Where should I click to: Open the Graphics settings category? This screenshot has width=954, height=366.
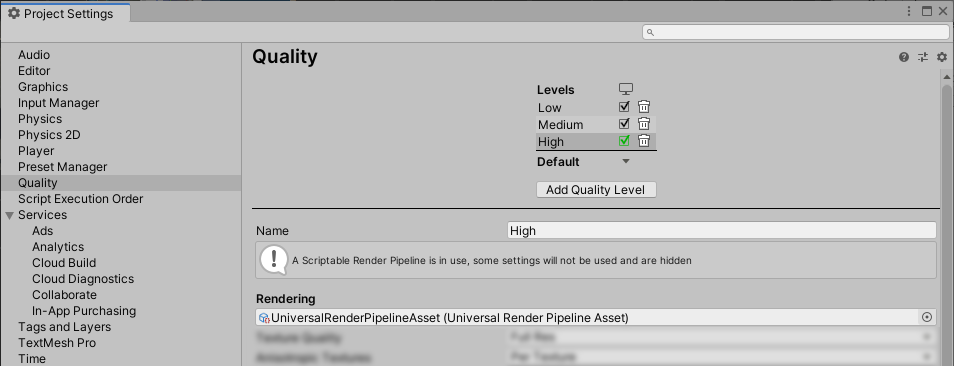pos(43,87)
